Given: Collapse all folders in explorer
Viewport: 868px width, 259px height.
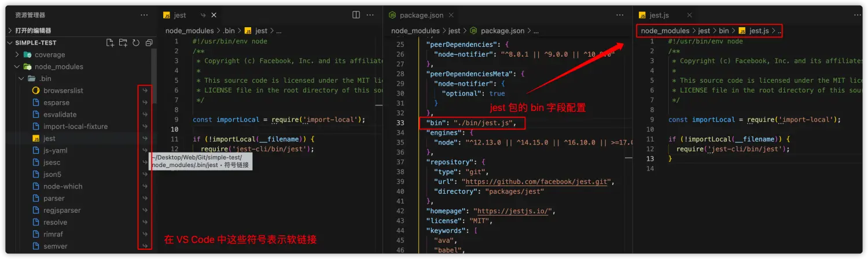Looking at the screenshot, I should tap(149, 43).
